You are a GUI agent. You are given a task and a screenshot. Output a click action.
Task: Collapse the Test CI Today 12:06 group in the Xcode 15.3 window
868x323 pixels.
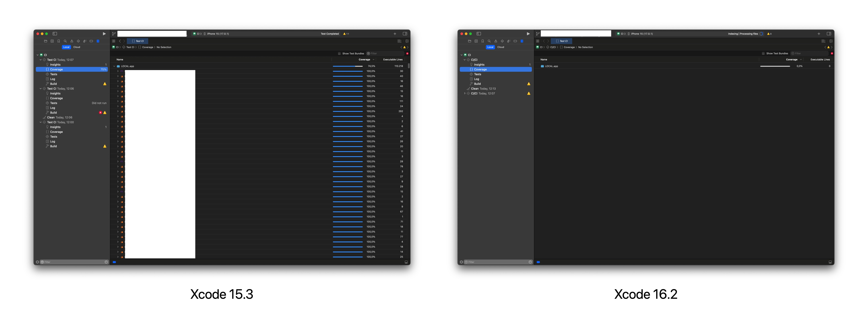[x=41, y=89]
